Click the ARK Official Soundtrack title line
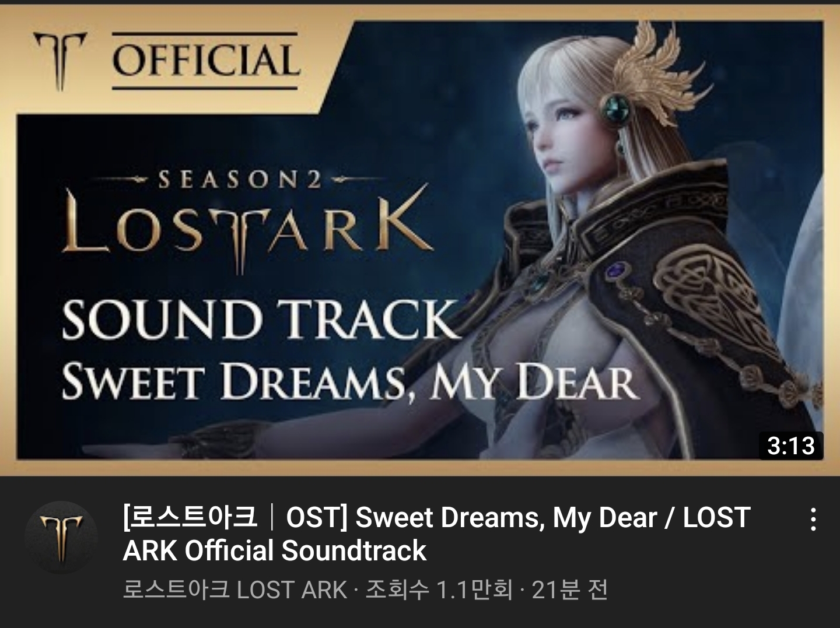The width and height of the screenshot is (840, 628). (x=275, y=551)
